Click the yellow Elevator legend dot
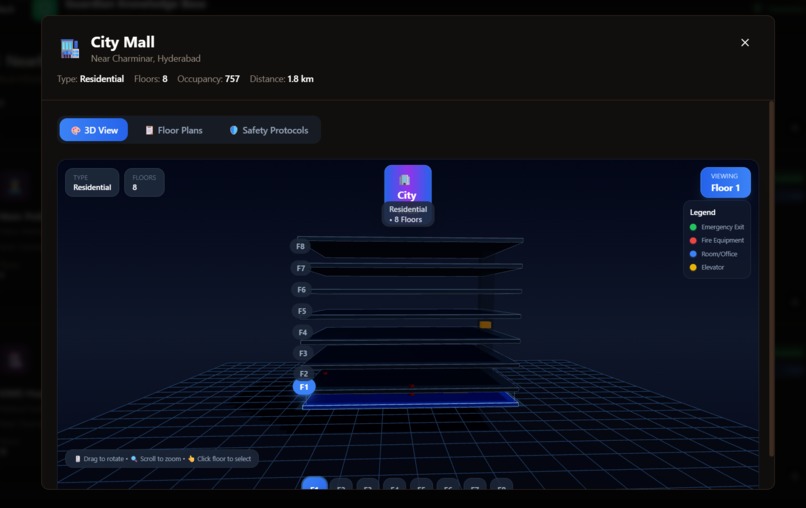The height and width of the screenshot is (508, 806). [692, 267]
